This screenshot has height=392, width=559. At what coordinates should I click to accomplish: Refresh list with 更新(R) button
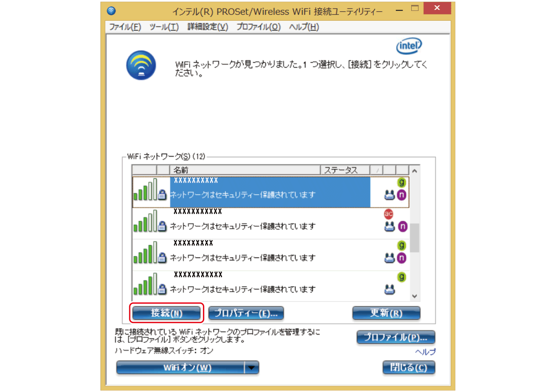click(386, 313)
